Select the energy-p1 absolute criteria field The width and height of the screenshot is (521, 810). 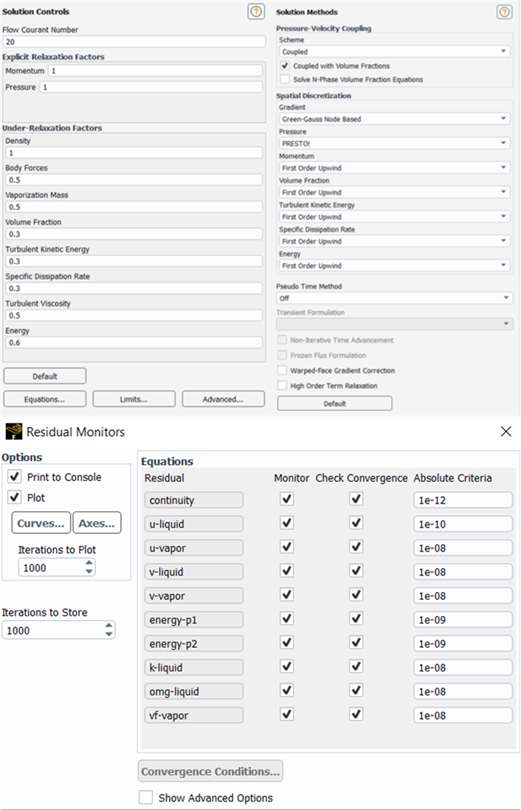click(463, 619)
